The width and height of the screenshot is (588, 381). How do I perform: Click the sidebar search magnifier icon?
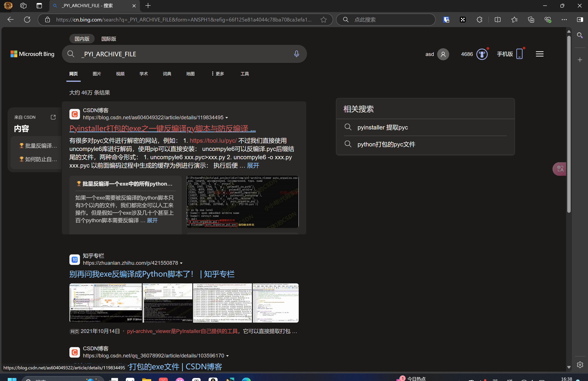coord(580,35)
